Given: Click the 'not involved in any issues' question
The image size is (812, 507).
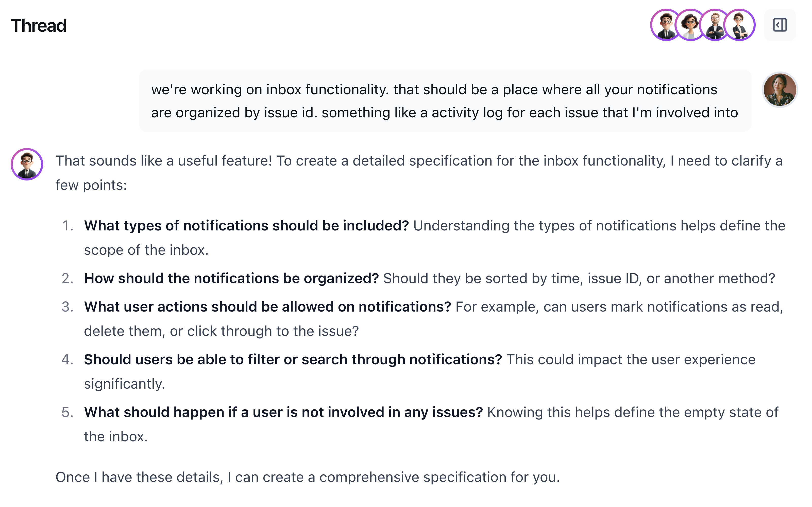Looking at the screenshot, I should pos(283,412).
